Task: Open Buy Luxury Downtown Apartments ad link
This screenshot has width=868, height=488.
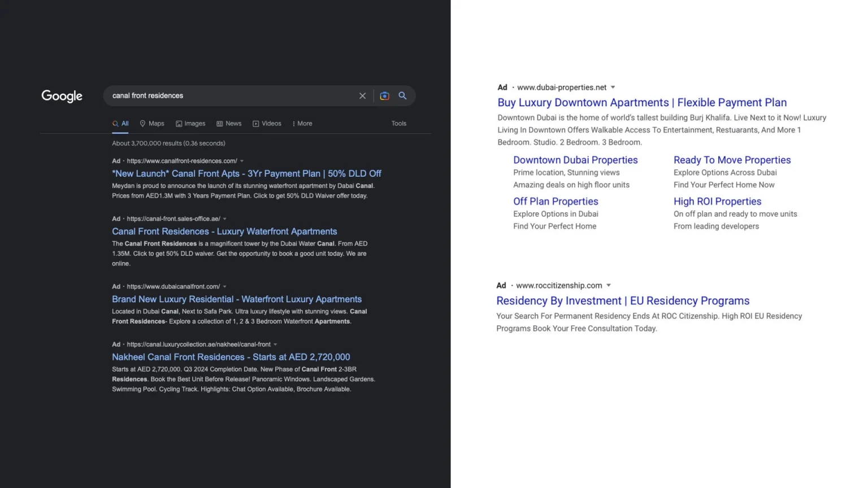Action: [642, 103]
